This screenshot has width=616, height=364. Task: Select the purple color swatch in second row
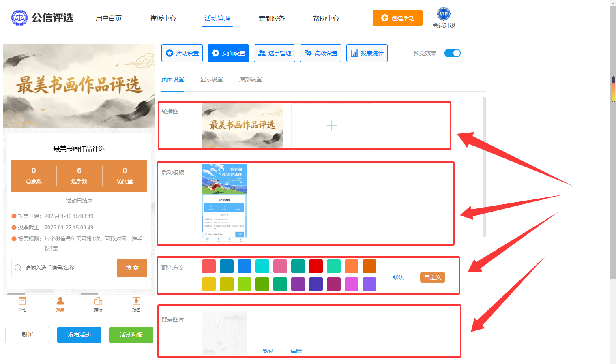click(x=298, y=284)
